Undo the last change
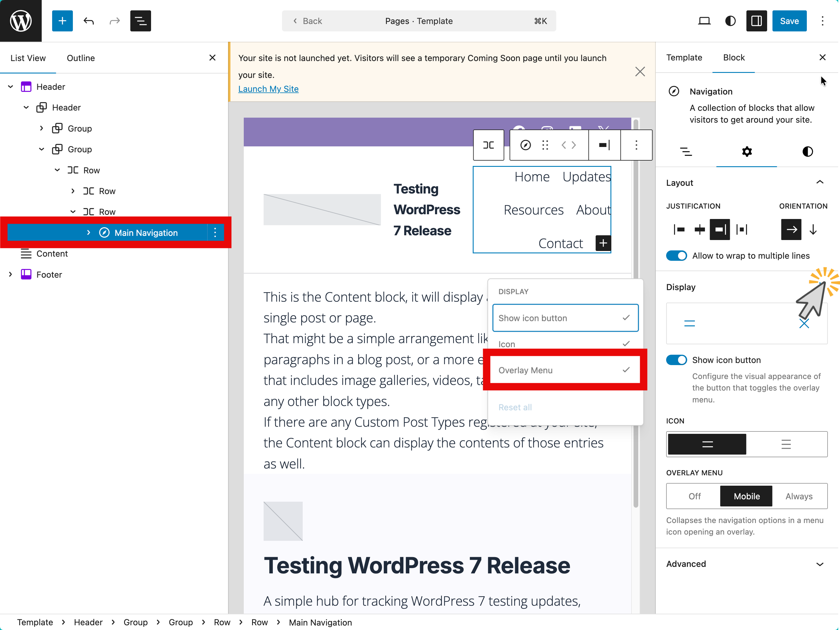Screen dimensions: 840x630 (88, 21)
